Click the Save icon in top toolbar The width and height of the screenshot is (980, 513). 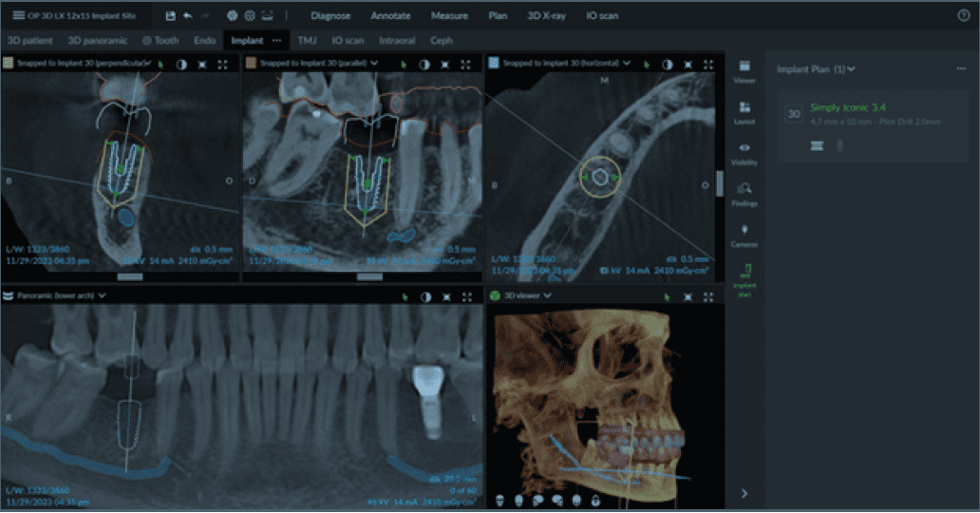click(170, 16)
